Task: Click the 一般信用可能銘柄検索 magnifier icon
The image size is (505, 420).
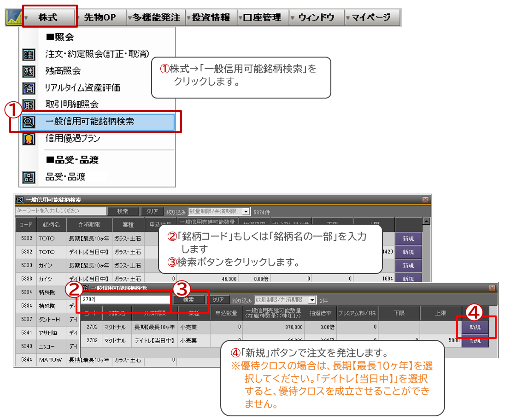Action: [x=29, y=122]
